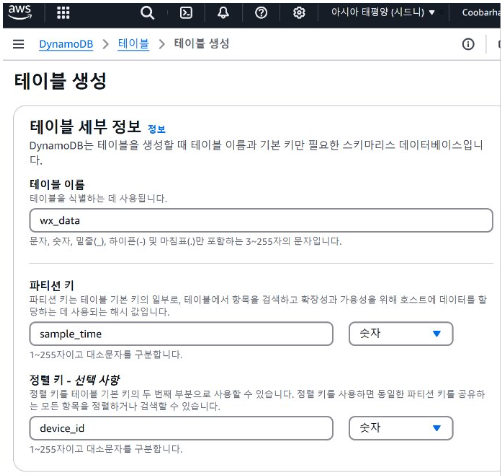Click the 테이블 이름 label
The image size is (503, 476).
(x=57, y=184)
